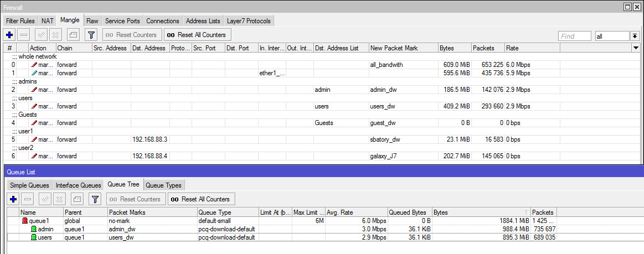
Task: Select the mark action icon of rule 0
Action: click(x=34, y=64)
